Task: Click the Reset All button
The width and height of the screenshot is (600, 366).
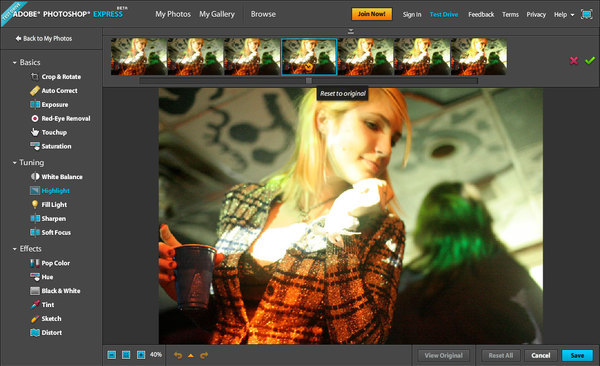Action: (x=501, y=355)
